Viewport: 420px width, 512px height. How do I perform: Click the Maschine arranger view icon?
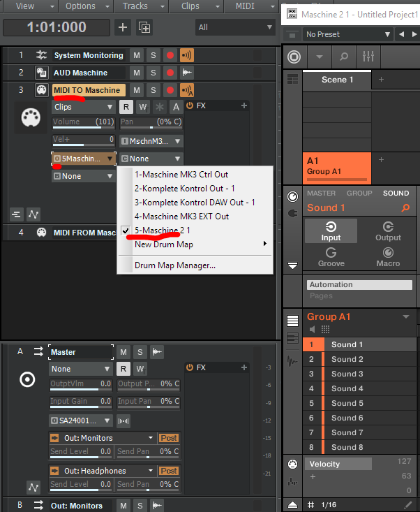(292, 79)
